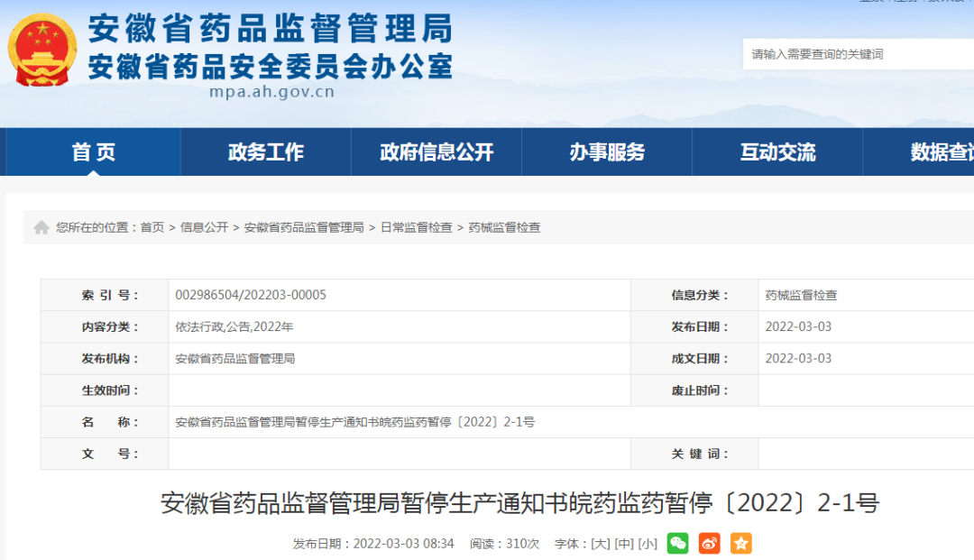Screen dimensions: 974x560
Task: Open the 办事服务 menu item
Action: (x=607, y=152)
